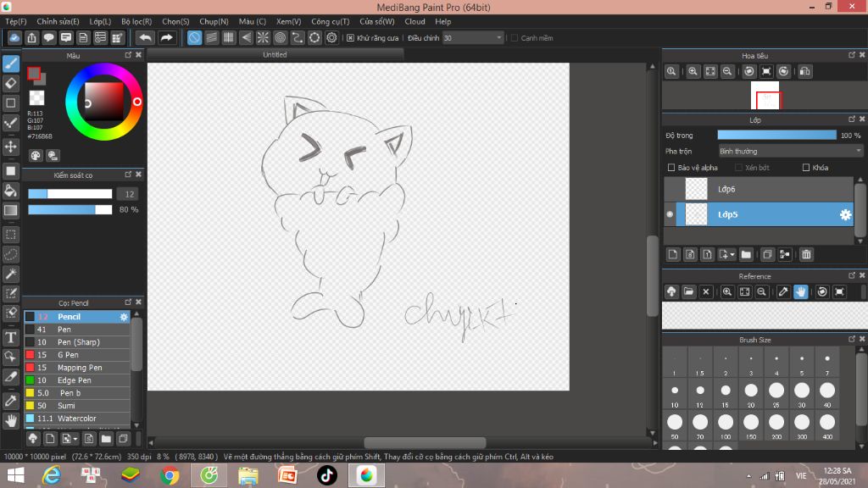
Task: Create a new layer folder
Action: pyautogui.click(x=746, y=254)
